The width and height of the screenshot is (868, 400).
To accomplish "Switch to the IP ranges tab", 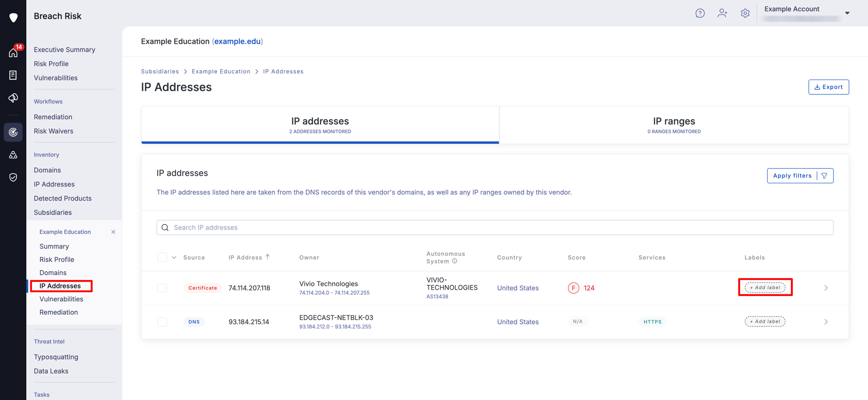I will 674,125.
